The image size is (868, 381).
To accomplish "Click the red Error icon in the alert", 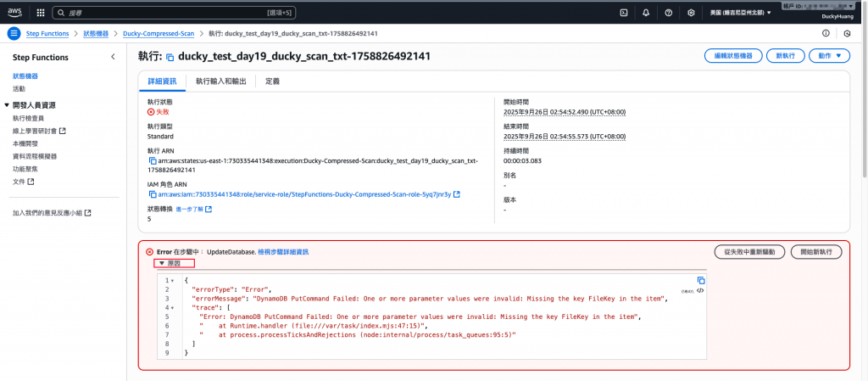I will pos(149,252).
